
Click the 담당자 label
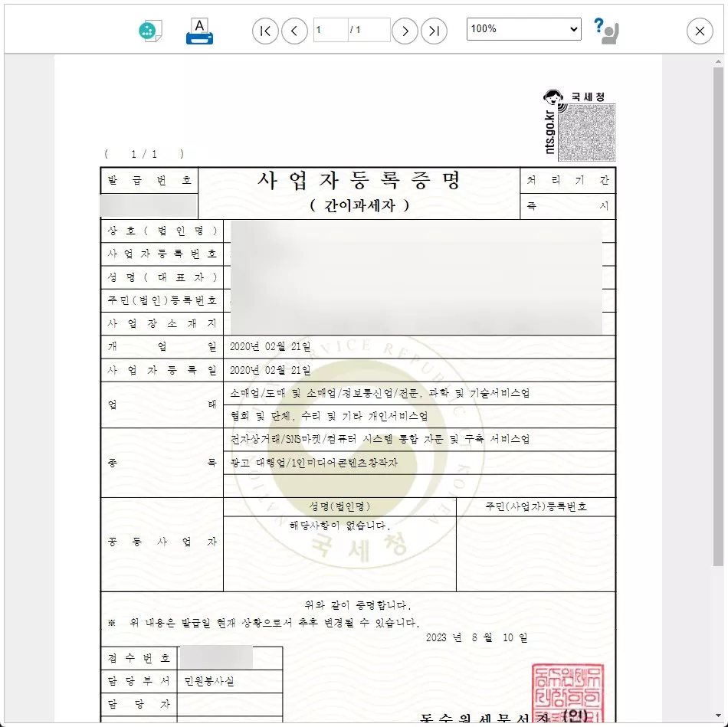point(139,704)
